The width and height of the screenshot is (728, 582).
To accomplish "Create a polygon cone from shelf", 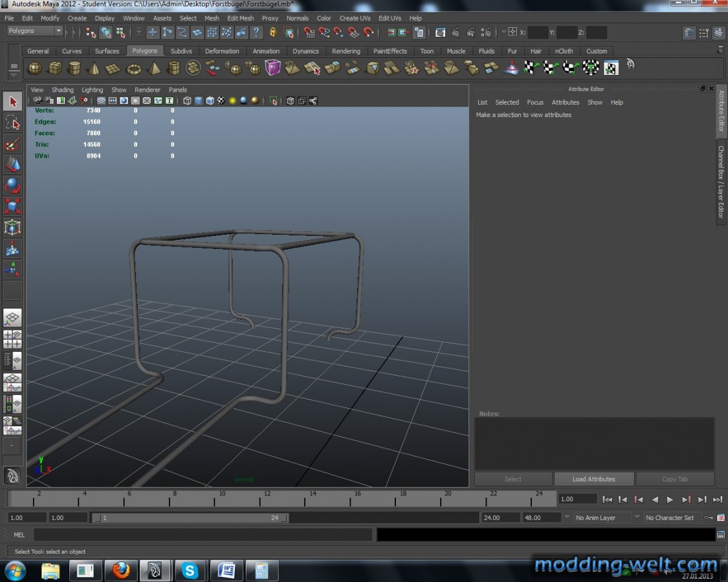I will pyautogui.click(x=94, y=69).
